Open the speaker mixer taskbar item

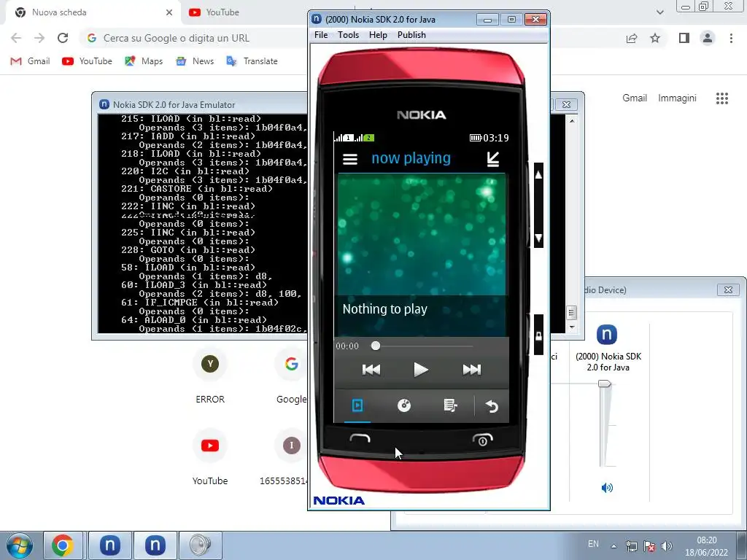pyautogui.click(x=200, y=545)
